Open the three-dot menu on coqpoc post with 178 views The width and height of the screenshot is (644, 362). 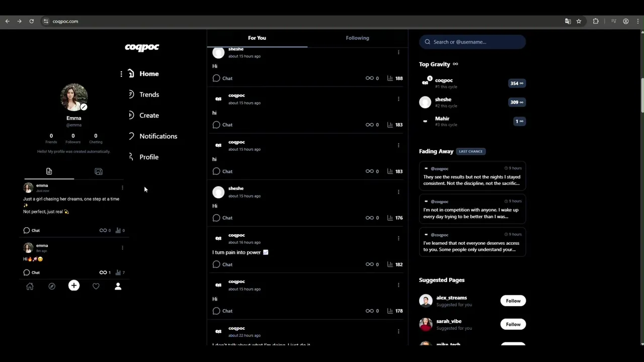click(x=398, y=285)
